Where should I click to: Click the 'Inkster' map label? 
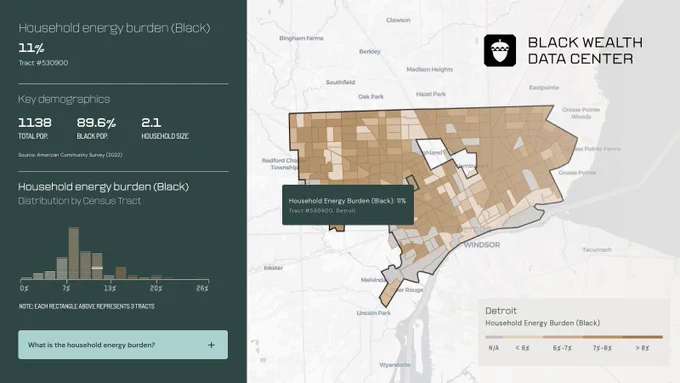point(273,268)
